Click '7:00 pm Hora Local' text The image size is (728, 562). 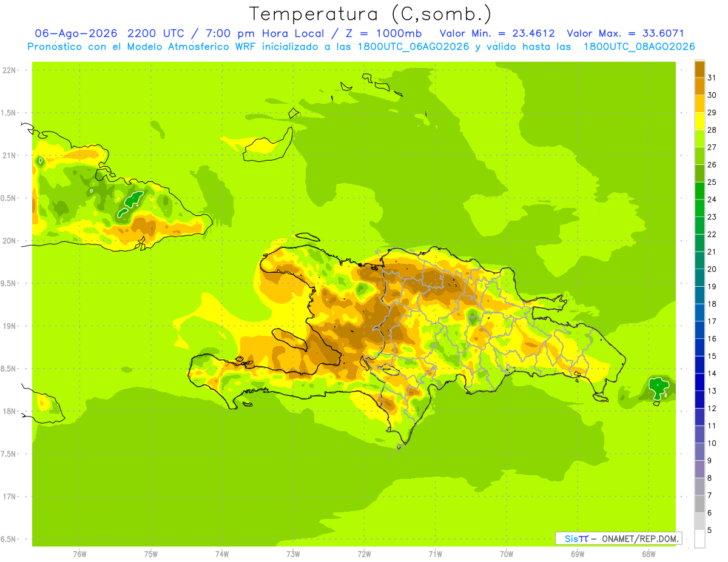tap(263, 34)
